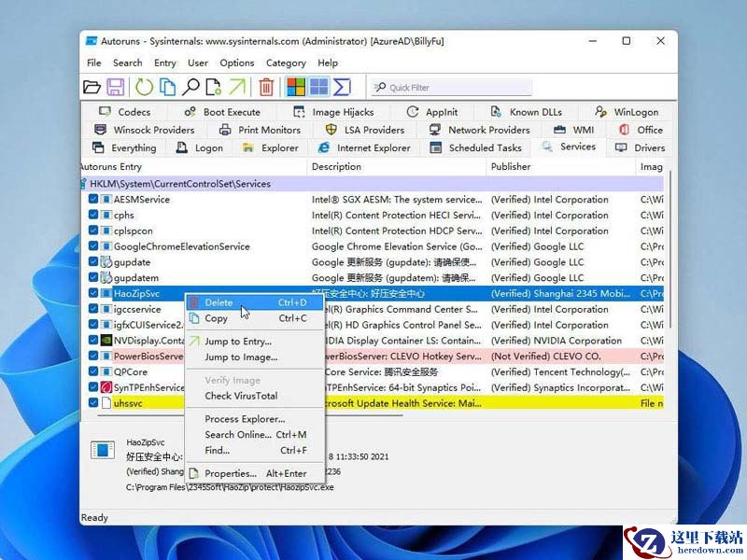Click the HaoZipSvc icon in details pane

click(103, 450)
